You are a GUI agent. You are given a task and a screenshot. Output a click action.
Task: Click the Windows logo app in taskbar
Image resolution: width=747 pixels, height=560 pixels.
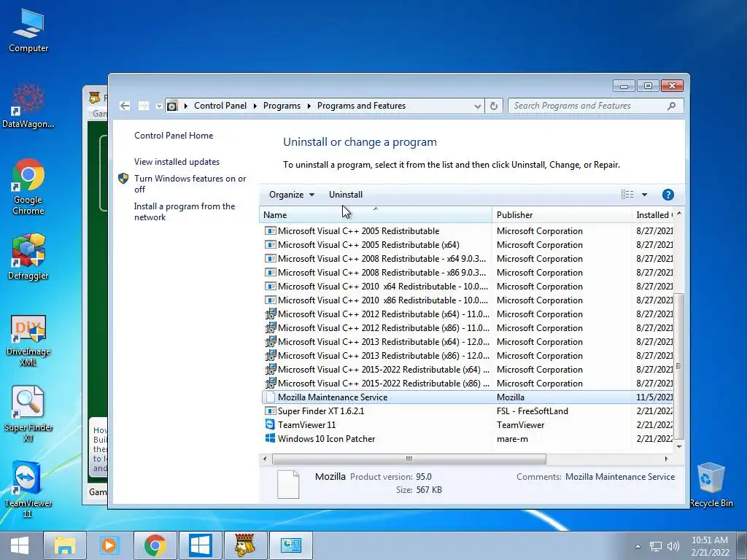(x=200, y=545)
